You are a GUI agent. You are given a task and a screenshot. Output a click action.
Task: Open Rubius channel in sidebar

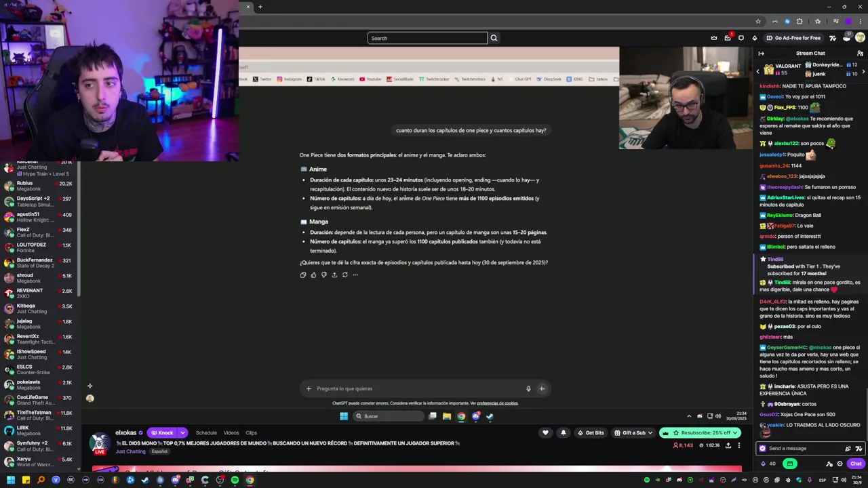click(x=41, y=186)
